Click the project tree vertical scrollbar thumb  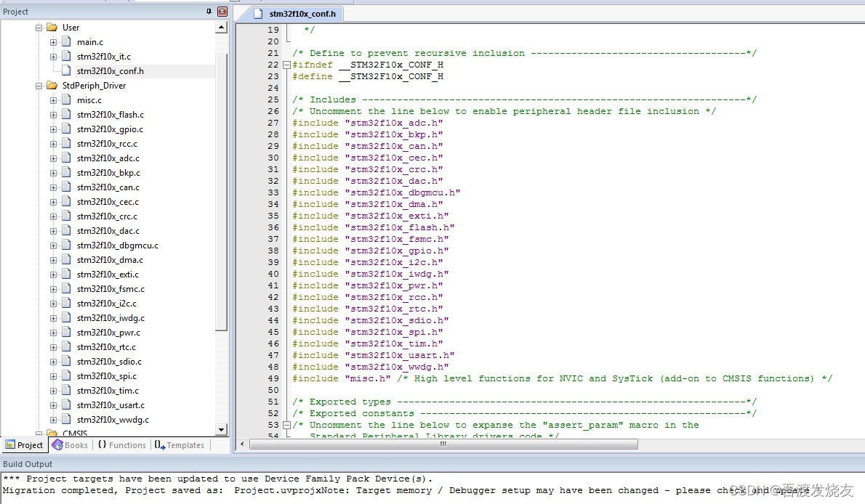[222, 193]
